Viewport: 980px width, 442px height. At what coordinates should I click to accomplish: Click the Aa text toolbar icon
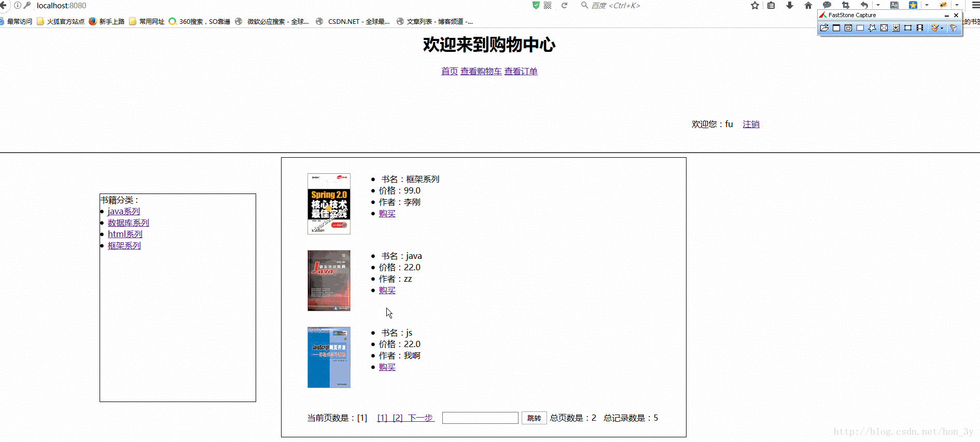(x=894, y=5)
